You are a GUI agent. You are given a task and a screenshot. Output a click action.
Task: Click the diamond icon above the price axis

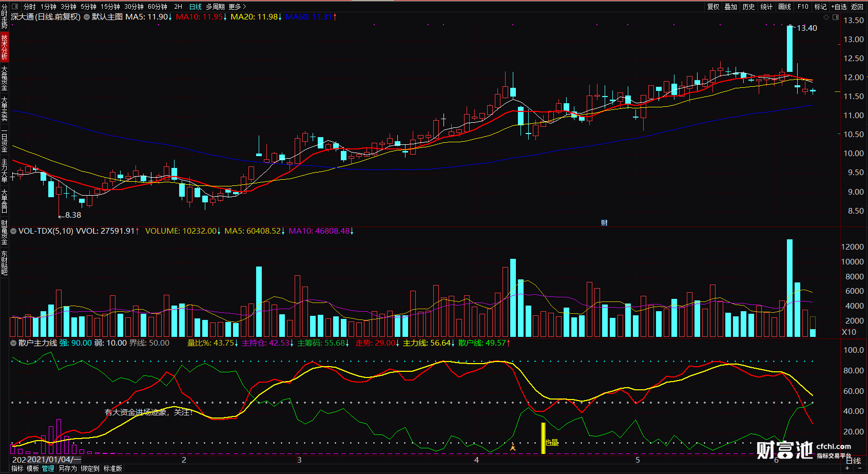826,17
